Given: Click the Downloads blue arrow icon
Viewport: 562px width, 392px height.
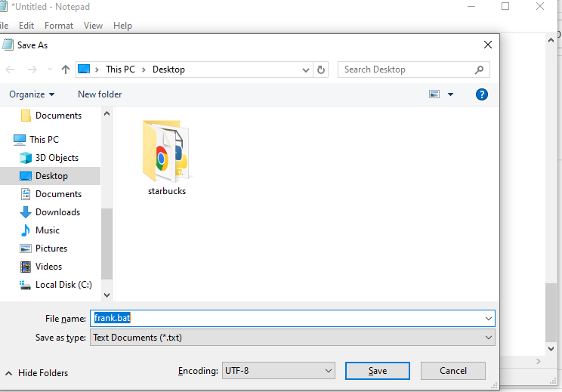Looking at the screenshot, I should coord(26,212).
